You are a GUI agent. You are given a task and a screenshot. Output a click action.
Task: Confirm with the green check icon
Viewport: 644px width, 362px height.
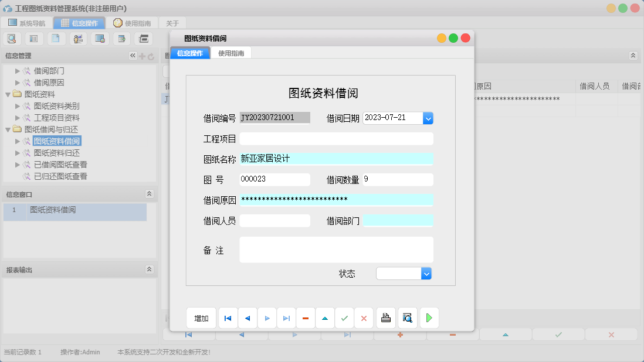point(344,317)
